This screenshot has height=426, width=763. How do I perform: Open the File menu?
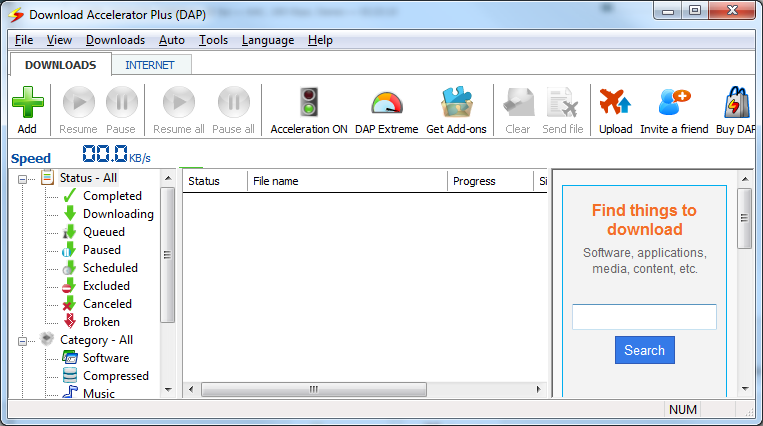click(x=24, y=40)
